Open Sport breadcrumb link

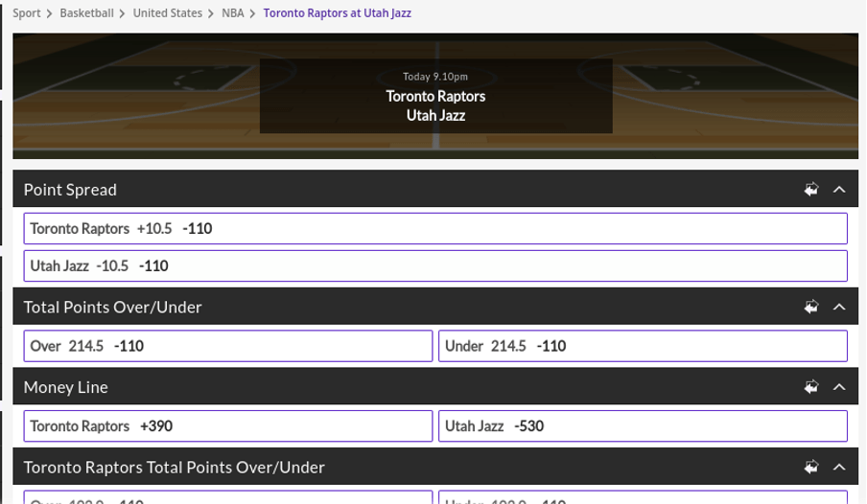click(27, 13)
